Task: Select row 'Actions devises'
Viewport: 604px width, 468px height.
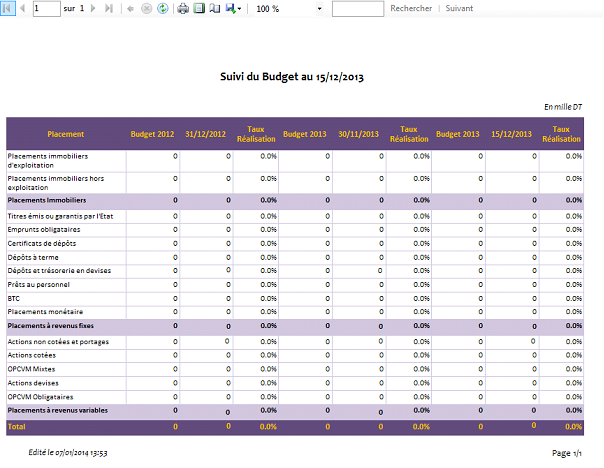Action: coord(295,383)
